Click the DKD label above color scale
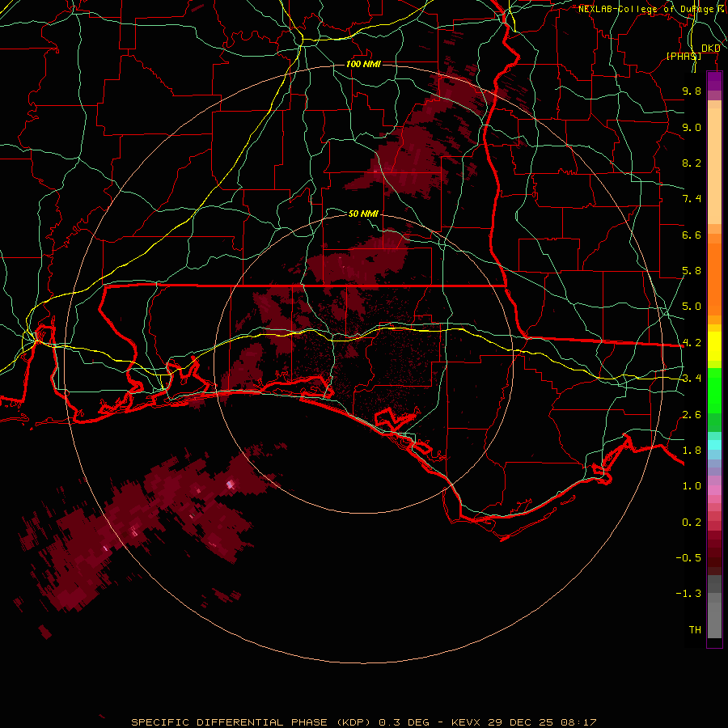Image resolution: width=728 pixels, height=728 pixels. (710, 48)
